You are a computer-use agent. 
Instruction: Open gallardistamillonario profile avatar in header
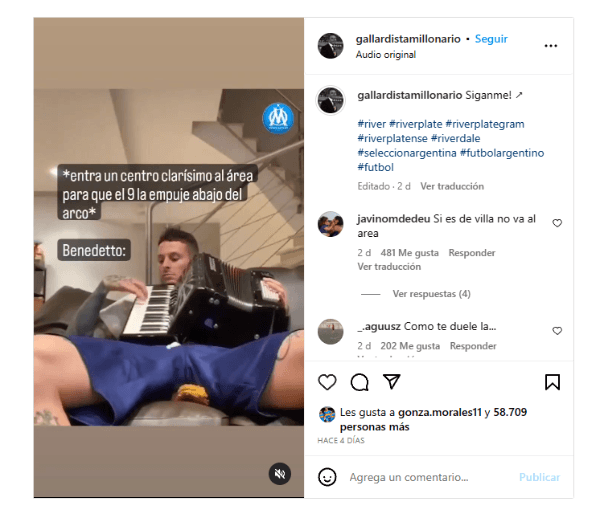(x=331, y=46)
